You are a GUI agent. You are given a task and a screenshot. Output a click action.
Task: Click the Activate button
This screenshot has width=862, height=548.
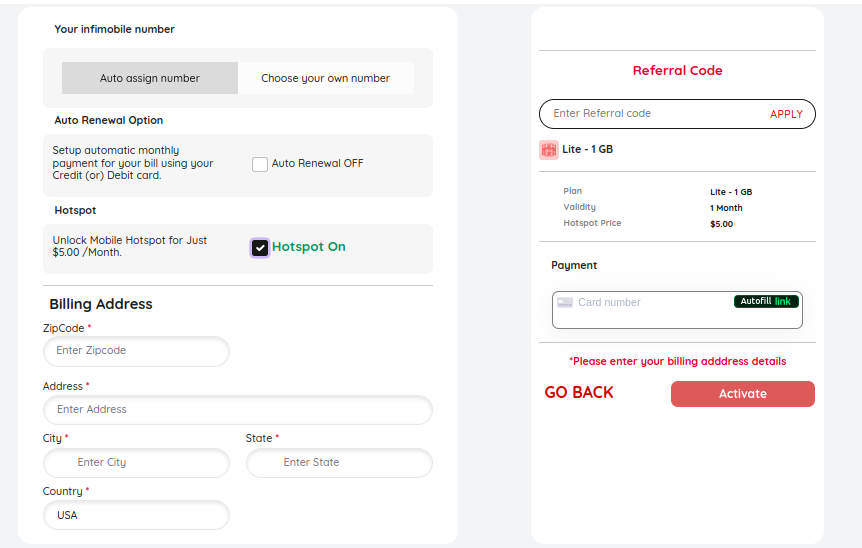pos(742,394)
